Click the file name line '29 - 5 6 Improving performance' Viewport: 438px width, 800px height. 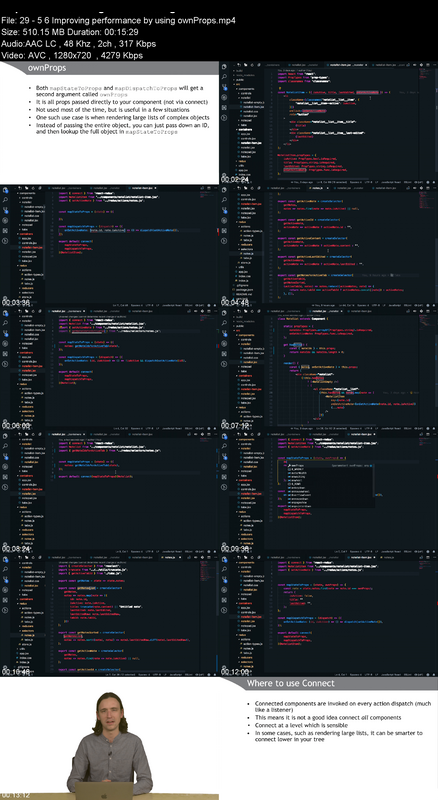(x=119, y=20)
